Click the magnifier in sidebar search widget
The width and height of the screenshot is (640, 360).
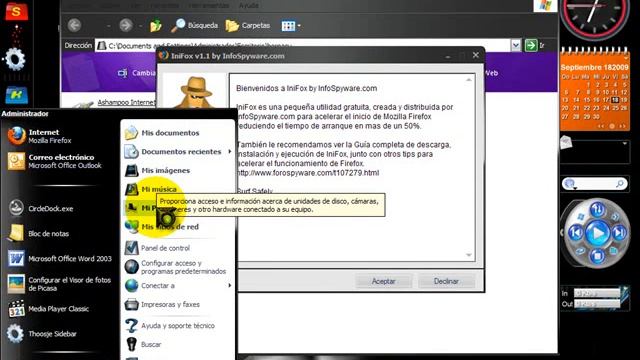tap(620, 184)
